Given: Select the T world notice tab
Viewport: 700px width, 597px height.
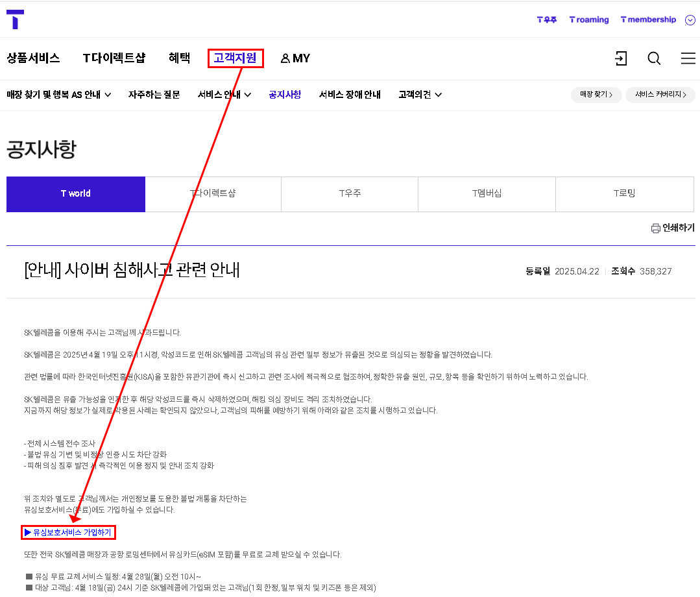Looking at the screenshot, I should pos(76,194).
